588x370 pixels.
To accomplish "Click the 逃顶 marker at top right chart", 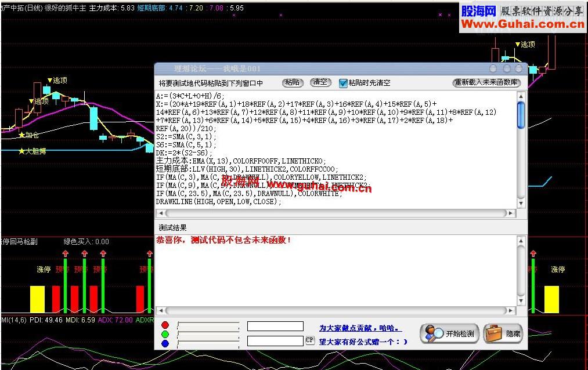I will click(x=525, y=45).
